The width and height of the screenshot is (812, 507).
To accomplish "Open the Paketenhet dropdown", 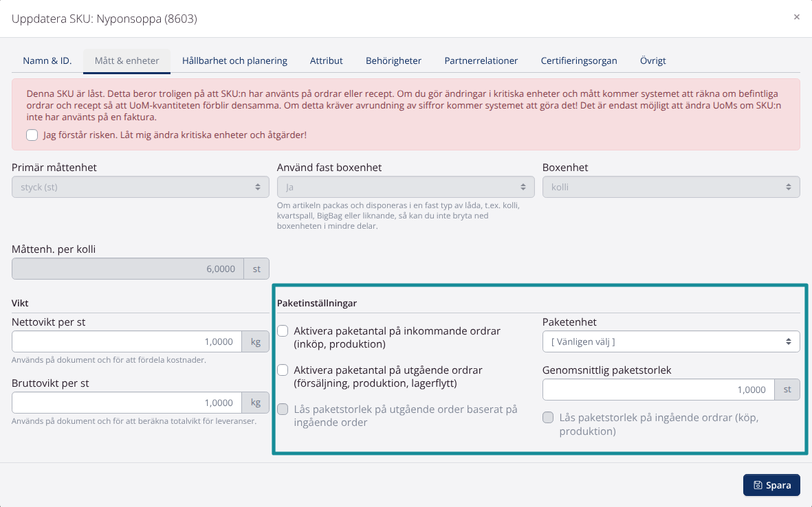I will [671, 342].
